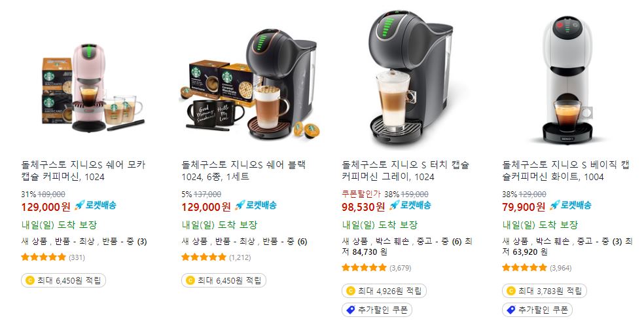Open the pink Genio S Share product image
Screen dimensions: 644x336
coord(93,87)
